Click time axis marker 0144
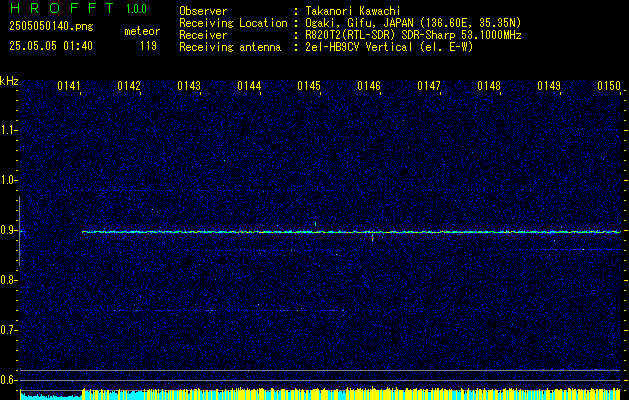629x400 pixels. pos(249,86)
